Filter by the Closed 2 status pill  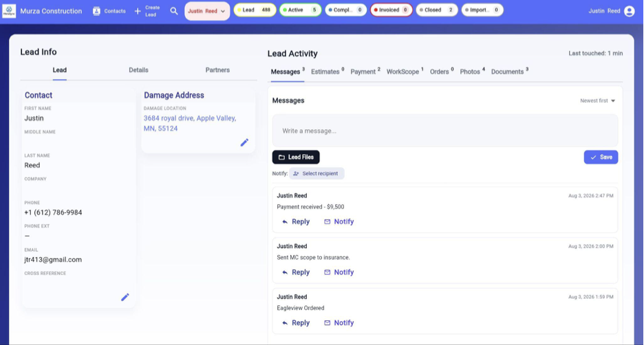tap(437, 10)
